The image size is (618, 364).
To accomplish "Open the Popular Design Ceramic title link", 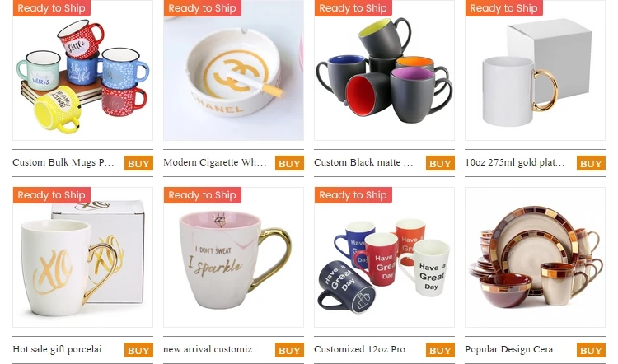I will [x=514, y=349].
